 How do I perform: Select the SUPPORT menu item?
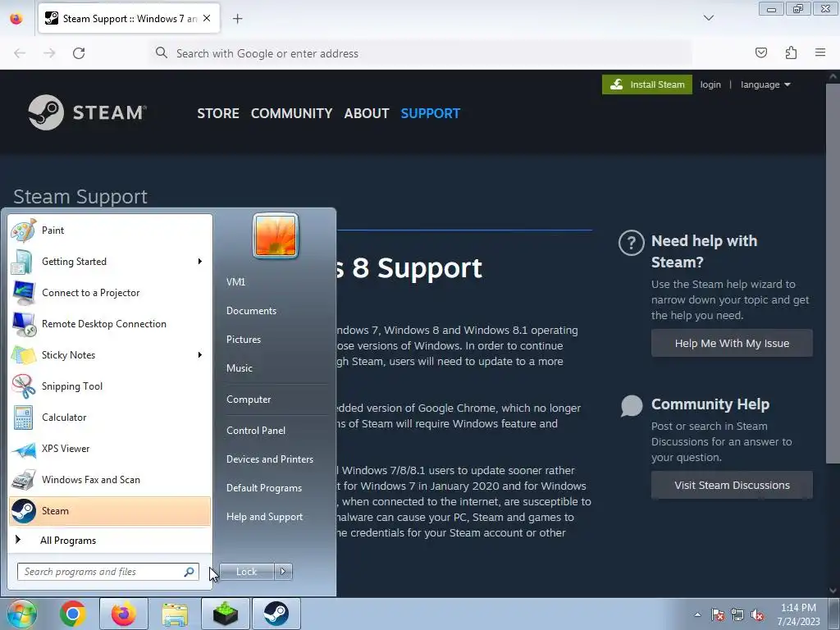430,113
